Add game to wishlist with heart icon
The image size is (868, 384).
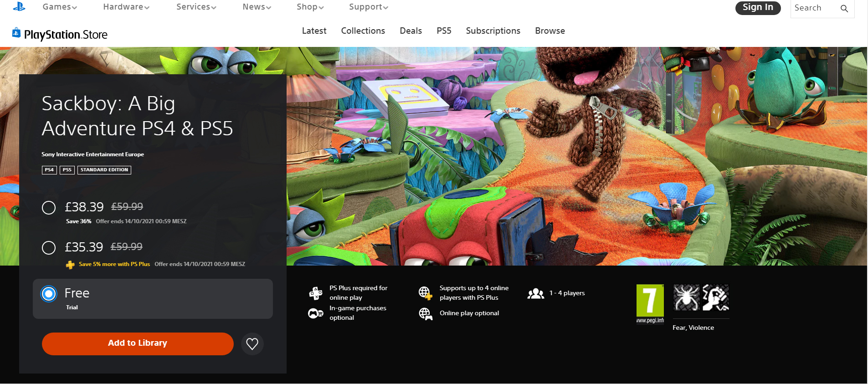tap(252, 343)
